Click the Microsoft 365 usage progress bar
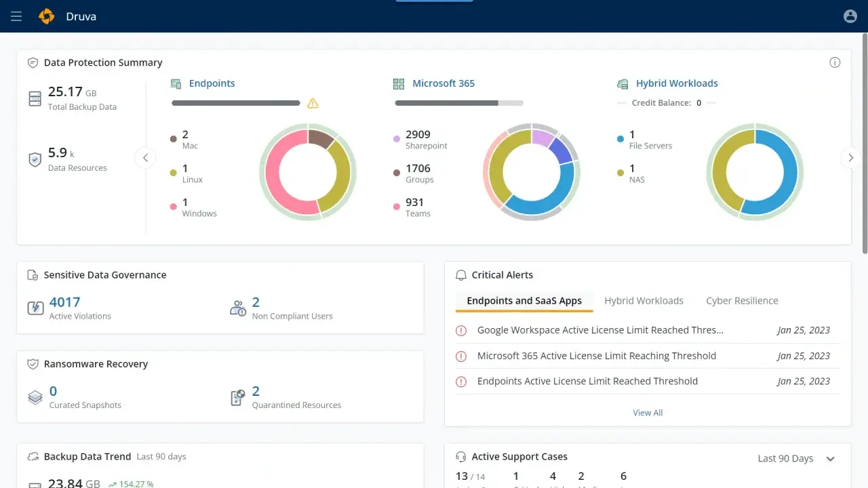Image resolution: width=868 pixels, height=488 pixels. [x=459, y=102]
